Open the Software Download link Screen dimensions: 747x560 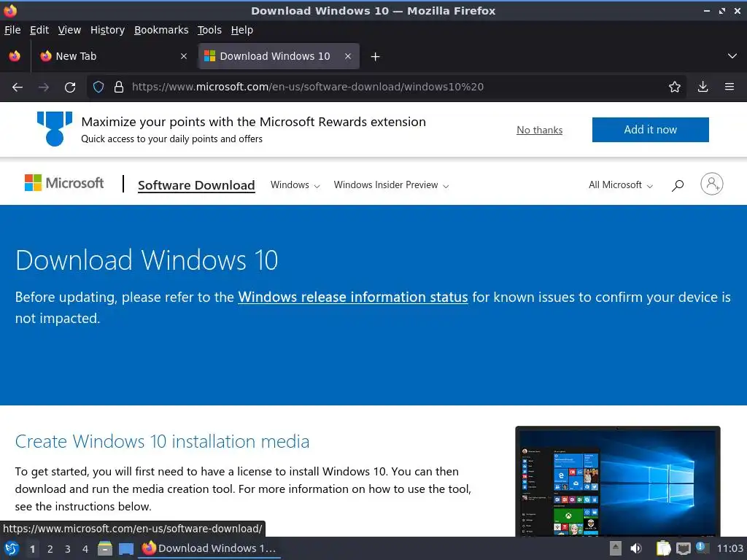tap(196, 185)
